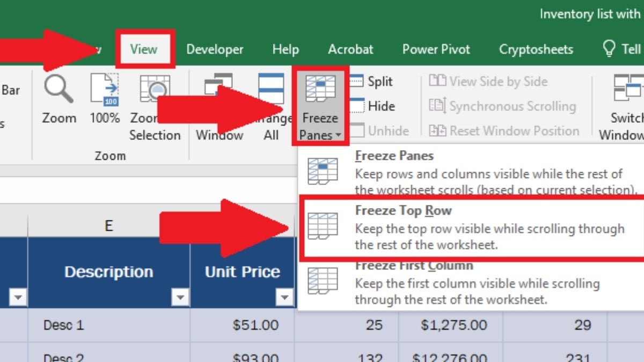
Task: Click the Zoom magnifier icon
Action: [x=59, y=90]
